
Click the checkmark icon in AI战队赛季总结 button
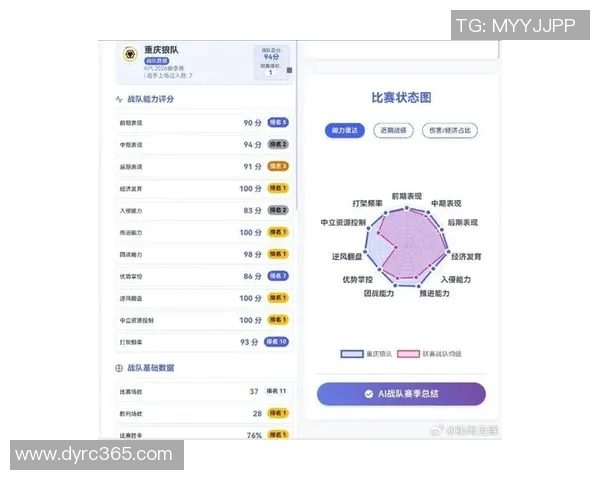pyautogui.click(x=369, y=394)
